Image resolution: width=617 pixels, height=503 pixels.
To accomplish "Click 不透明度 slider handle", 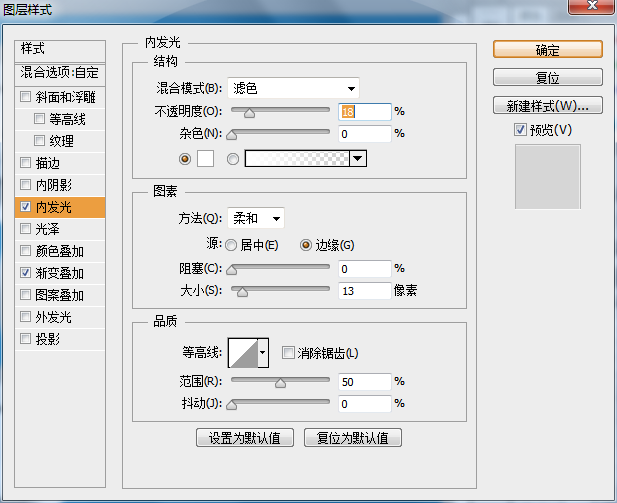I will point(249,113).
